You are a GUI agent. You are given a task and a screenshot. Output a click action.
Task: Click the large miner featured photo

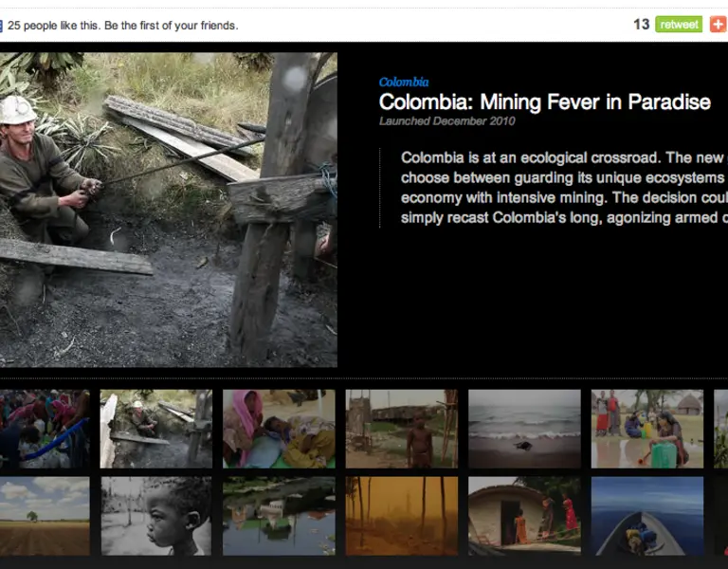click(x=169, y=210)
